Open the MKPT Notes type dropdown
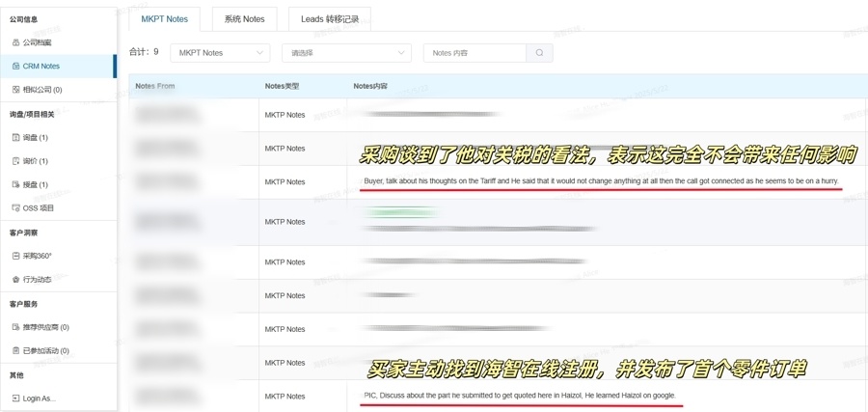The height and width of the screenshot is (412, 868). point(220,53)
